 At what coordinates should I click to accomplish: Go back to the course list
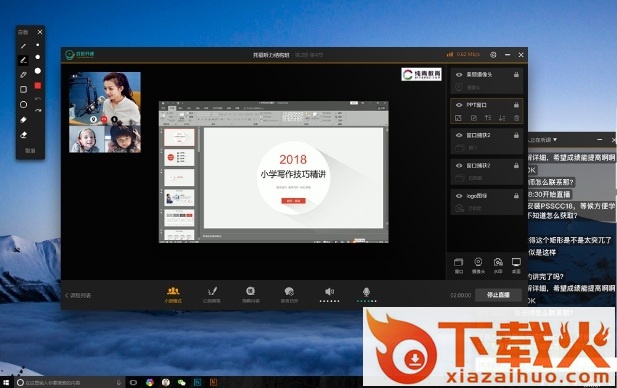point(78,295)
